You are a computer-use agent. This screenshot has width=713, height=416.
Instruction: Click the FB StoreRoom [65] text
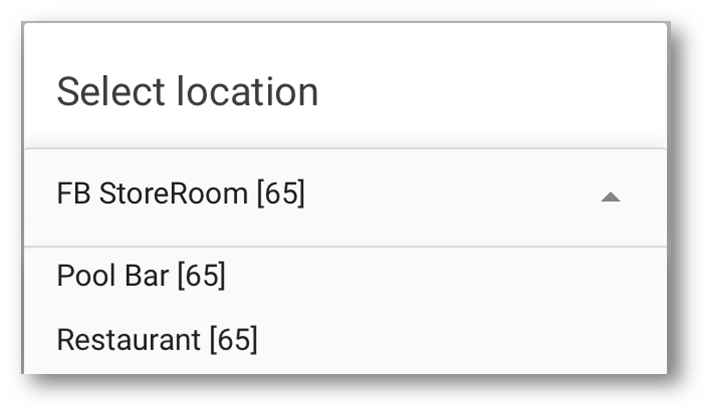[x=181, y=194]
